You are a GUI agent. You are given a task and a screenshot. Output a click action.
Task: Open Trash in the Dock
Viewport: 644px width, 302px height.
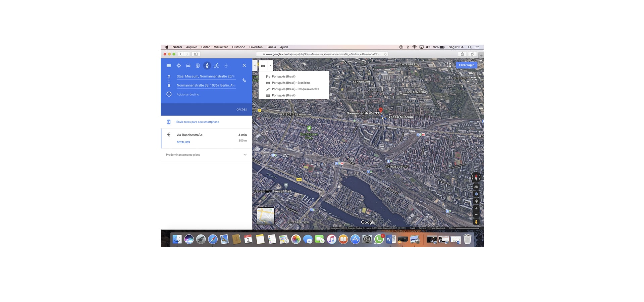point(468,239)
